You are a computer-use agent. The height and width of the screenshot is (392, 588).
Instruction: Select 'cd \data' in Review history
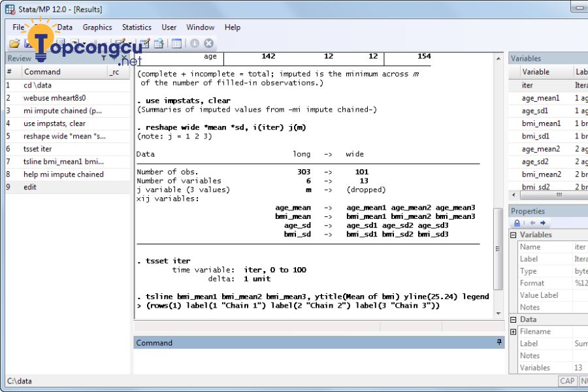pos(67,85)
